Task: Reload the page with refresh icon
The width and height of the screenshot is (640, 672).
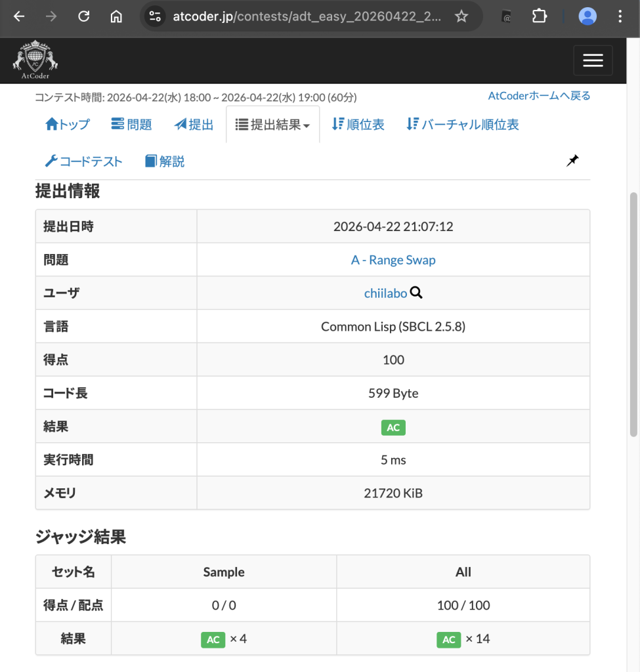Action: pyautogui.click(x=83, y=16)
